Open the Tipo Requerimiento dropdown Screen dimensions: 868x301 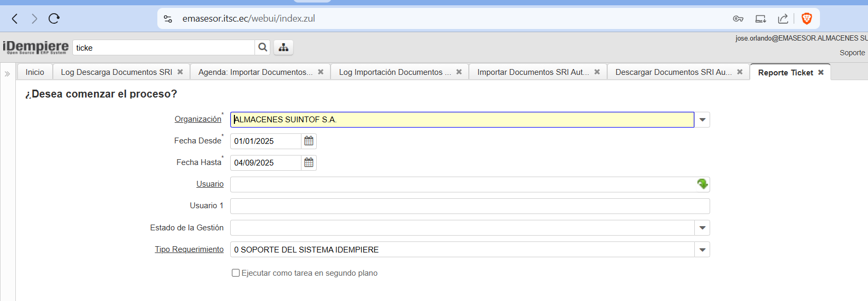pyautogui.click(x=702, y=249)
